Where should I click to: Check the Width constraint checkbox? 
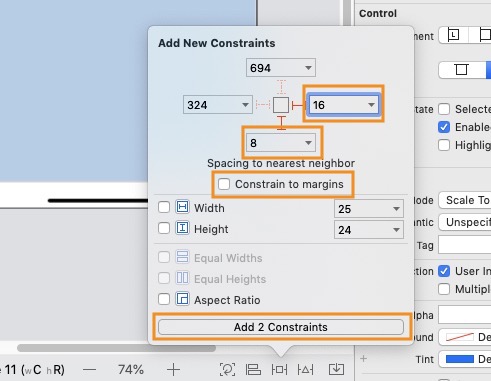(164, 207)
